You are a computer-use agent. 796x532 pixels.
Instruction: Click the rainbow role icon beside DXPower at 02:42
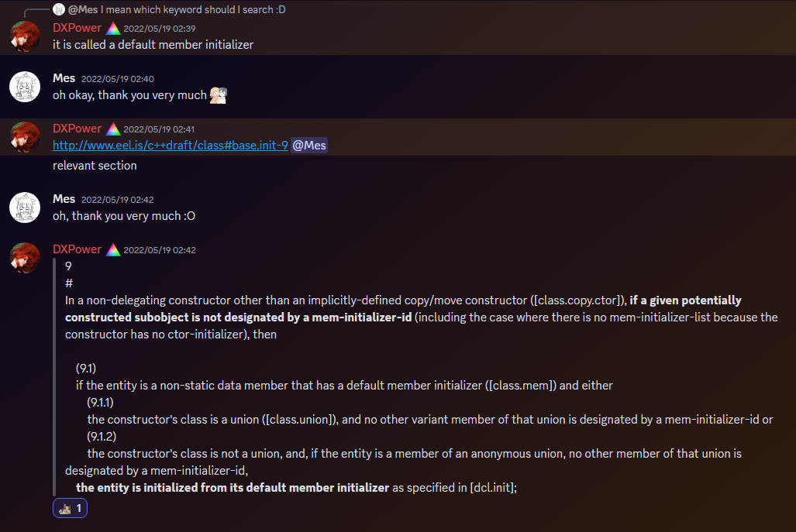click(112, 250)
